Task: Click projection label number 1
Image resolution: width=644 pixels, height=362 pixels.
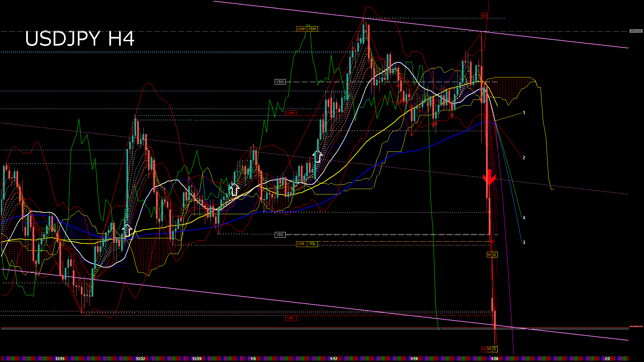Action: coord(524,113)
